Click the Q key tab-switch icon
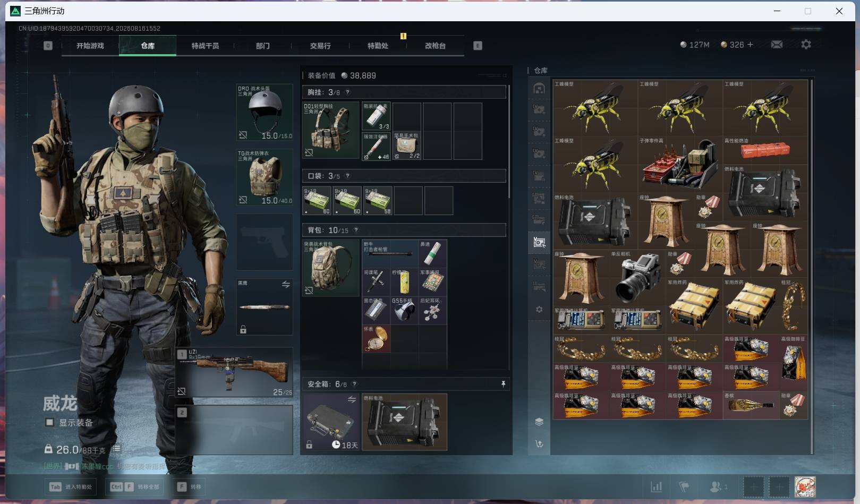860x504 pixels. (48, 46)
